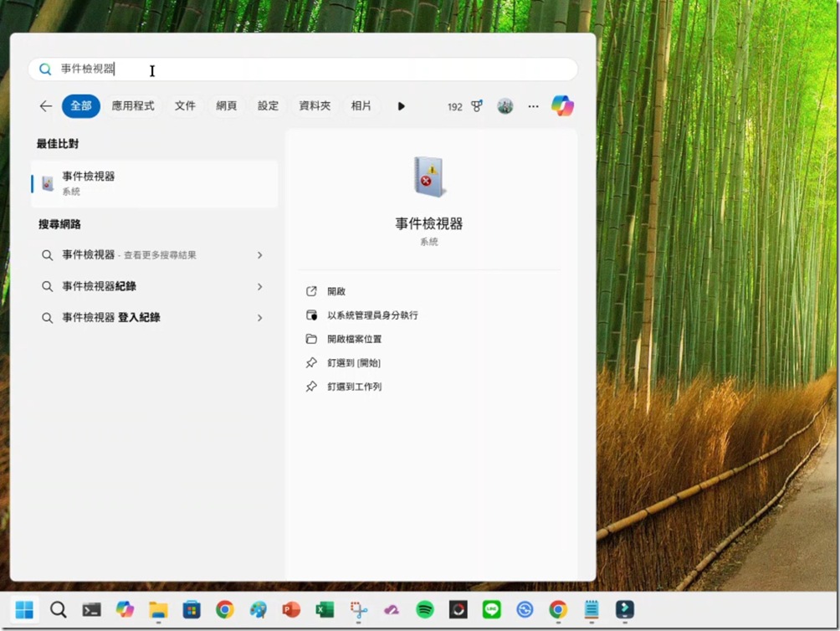Show more filter tabs with play arrow
The height and width of the screenshot is (631, 840).
402,106
